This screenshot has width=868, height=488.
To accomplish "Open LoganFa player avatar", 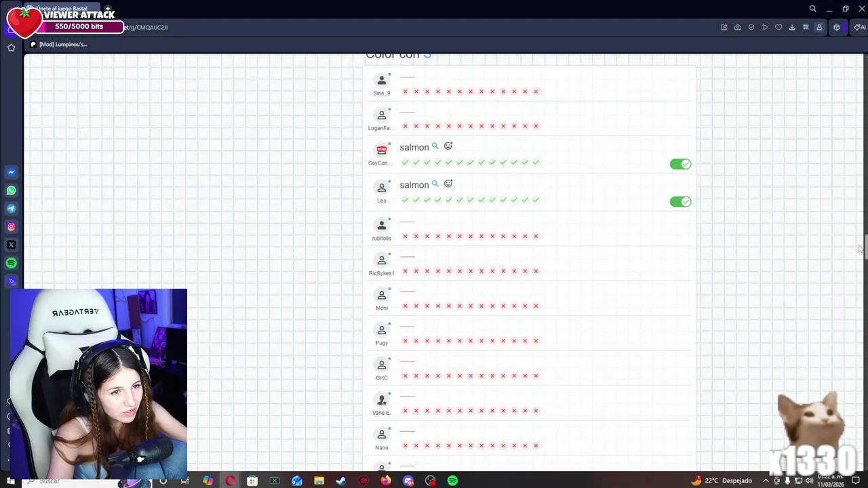I will pos(381,115).
